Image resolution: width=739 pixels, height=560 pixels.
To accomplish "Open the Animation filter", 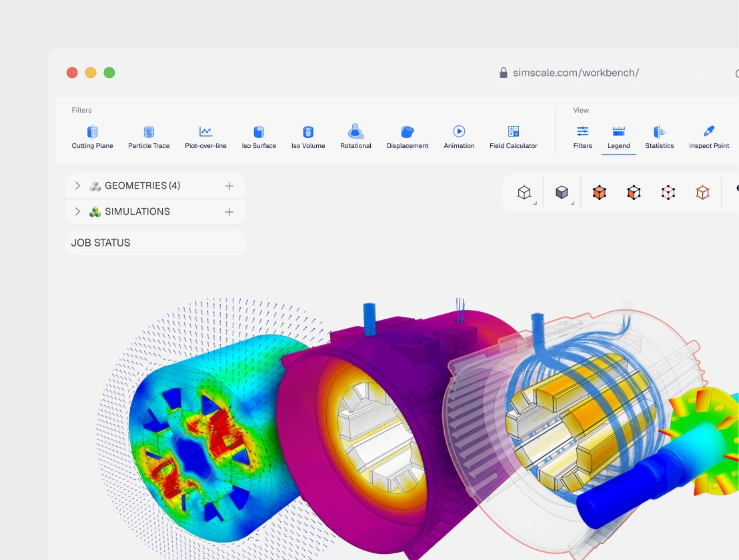I will (x=459, y=137).
